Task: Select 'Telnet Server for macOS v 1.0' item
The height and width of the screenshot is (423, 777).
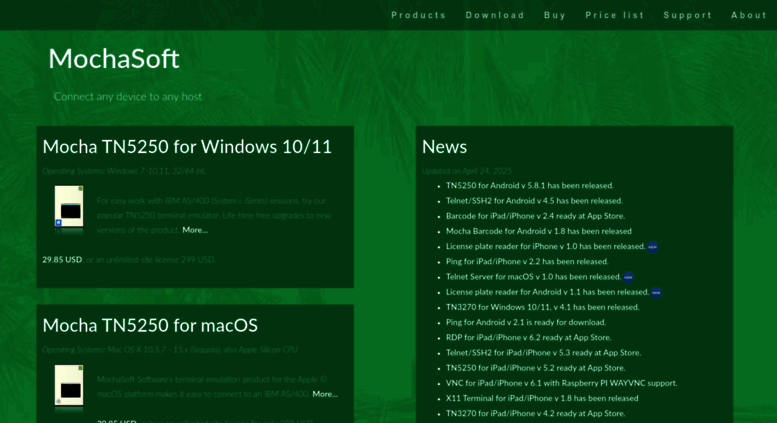Action: click(533, 276)
